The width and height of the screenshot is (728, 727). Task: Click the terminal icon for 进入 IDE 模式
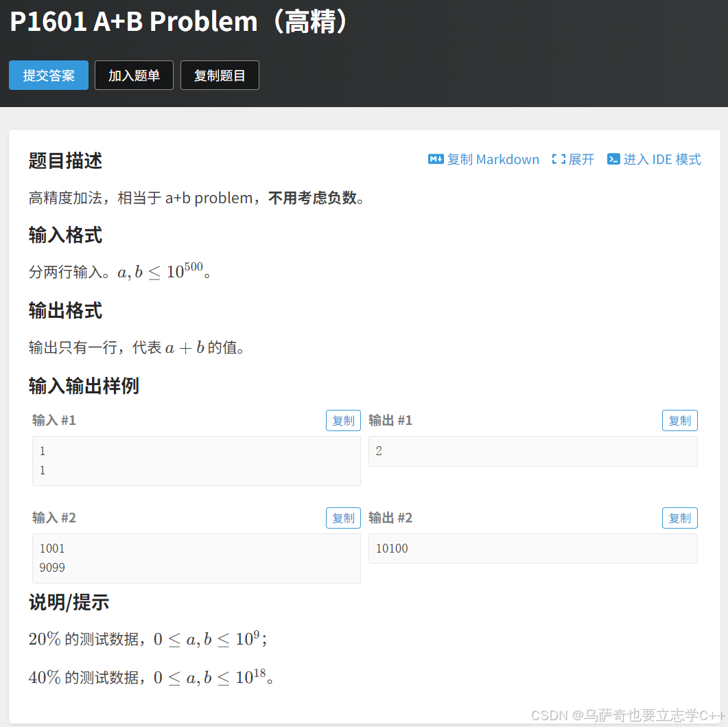pyautogui.click(x=613, y=159)
